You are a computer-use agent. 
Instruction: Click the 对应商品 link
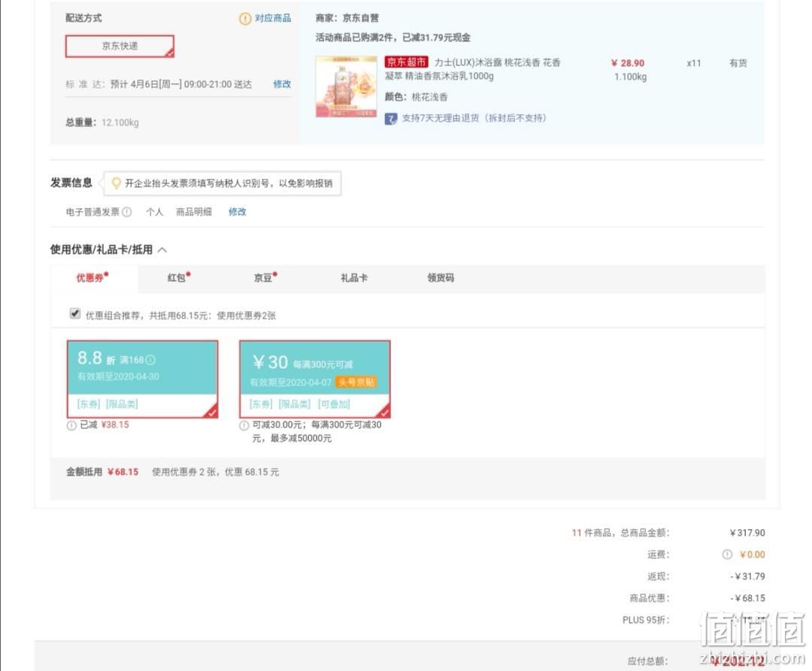(272, 18)
